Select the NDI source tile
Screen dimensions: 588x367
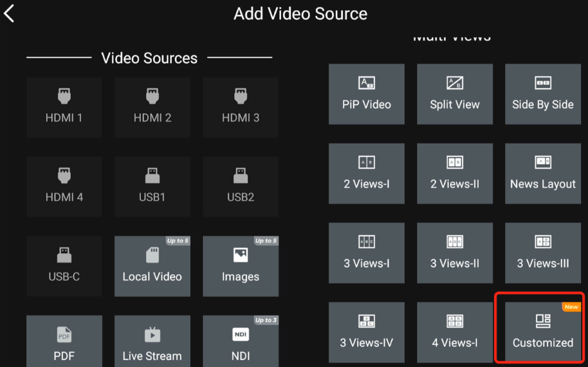240,341
